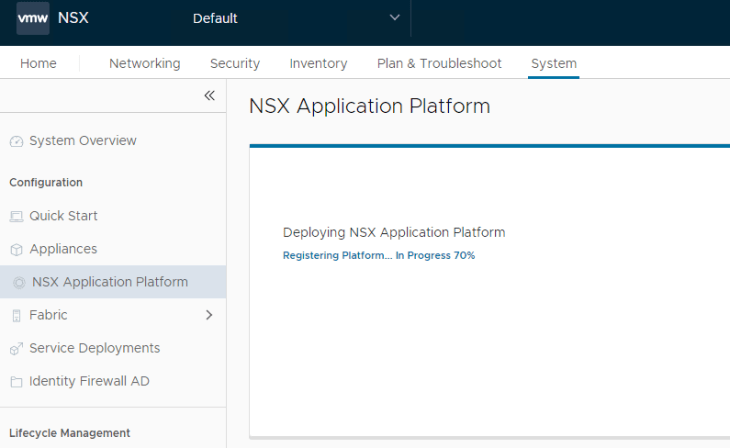Viewport: 730px width, 448px height.
Task: Go to the Home tab
Action: [x=38, y=63]
